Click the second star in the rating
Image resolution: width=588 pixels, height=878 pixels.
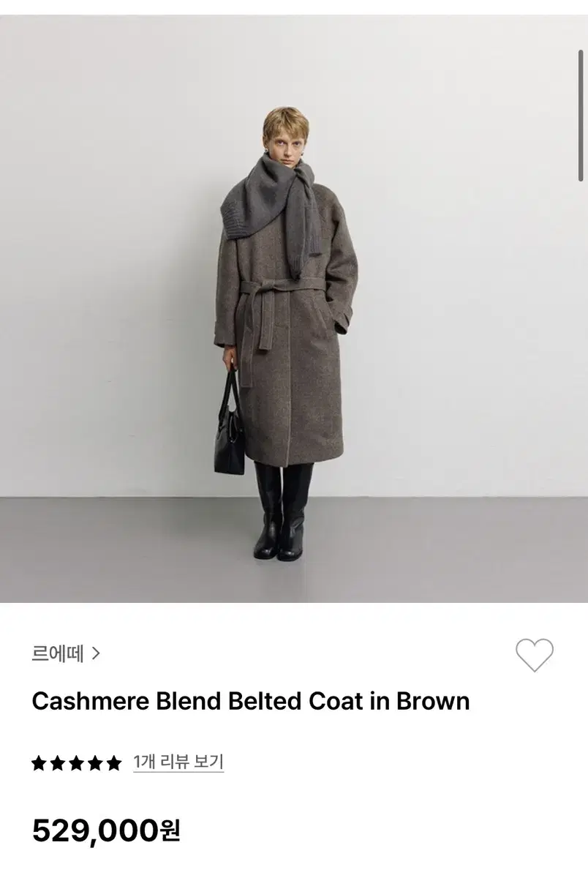pyautogui.click(x=59, y=763)
